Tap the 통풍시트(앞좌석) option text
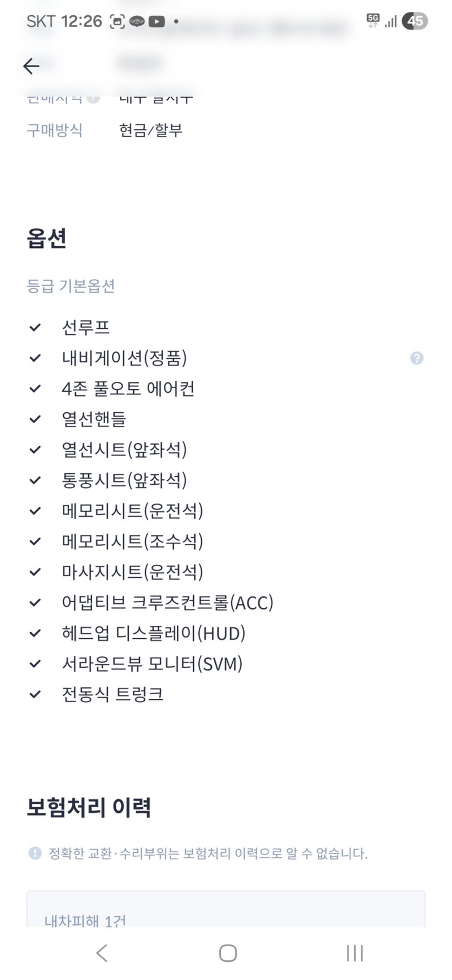The height and width of the screenshot is (980, 452). tap(124, 480)
